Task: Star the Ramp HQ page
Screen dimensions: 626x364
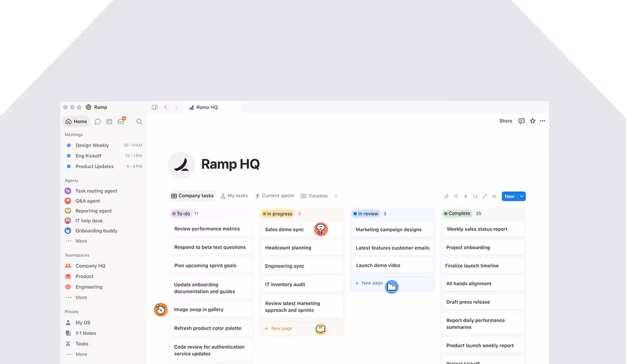Action: tap(533, 121)
